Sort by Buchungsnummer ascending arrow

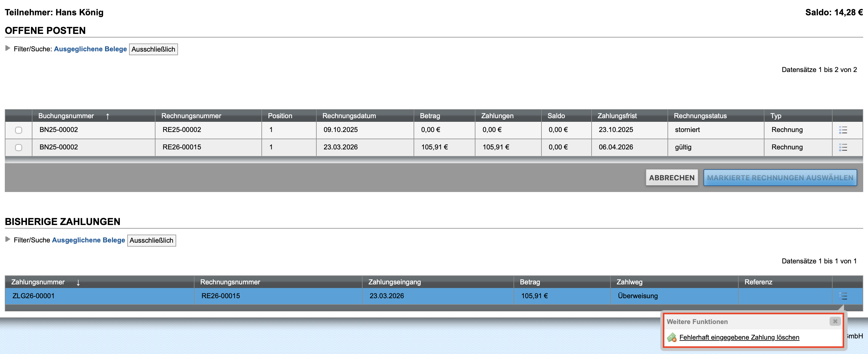coord(107,116)
